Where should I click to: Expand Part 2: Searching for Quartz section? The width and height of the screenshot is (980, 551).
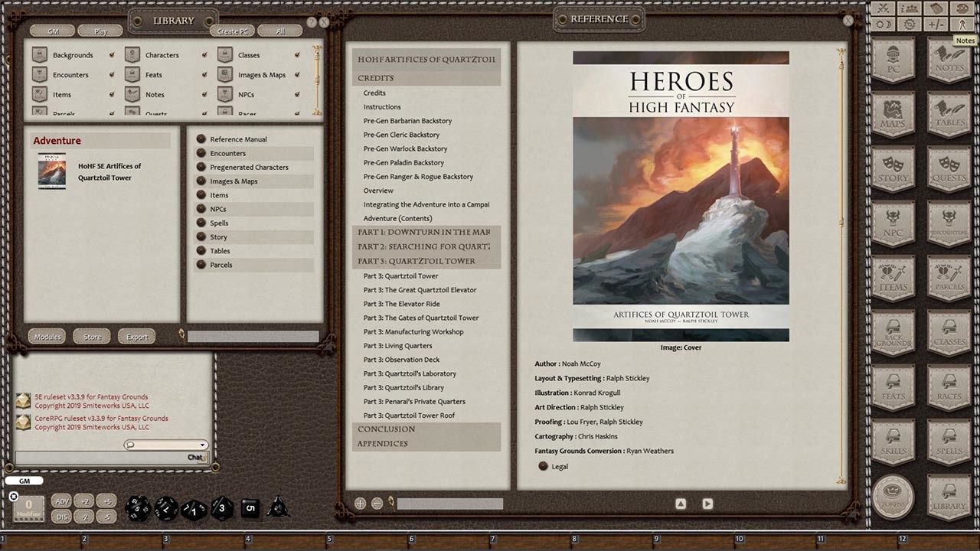pyautogui.click(x=424, y=246)
